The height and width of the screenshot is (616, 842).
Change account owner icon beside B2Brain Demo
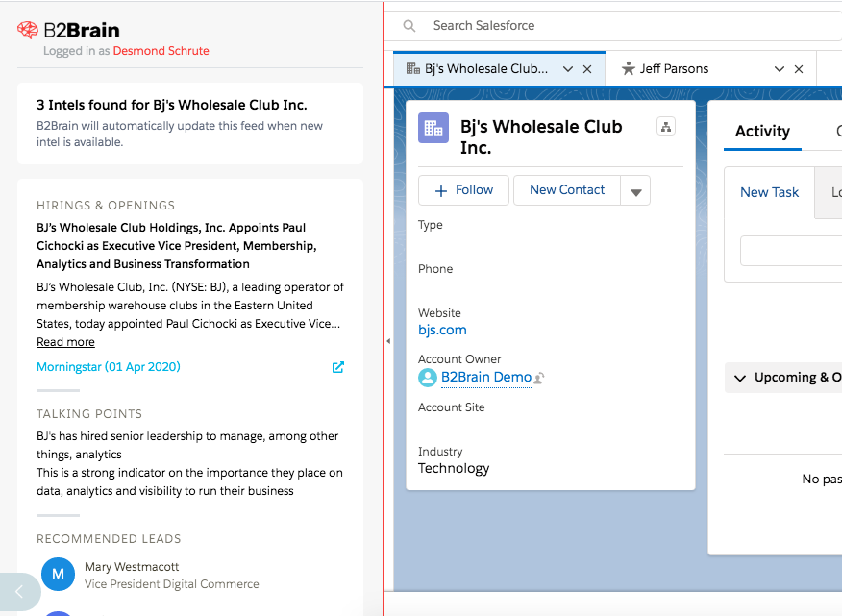tap(539, 378)
